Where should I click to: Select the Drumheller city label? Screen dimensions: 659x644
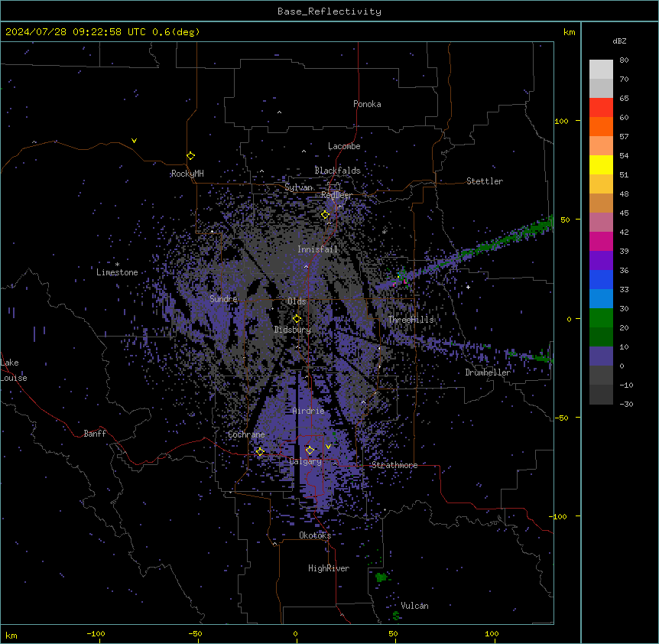point(488,372)
